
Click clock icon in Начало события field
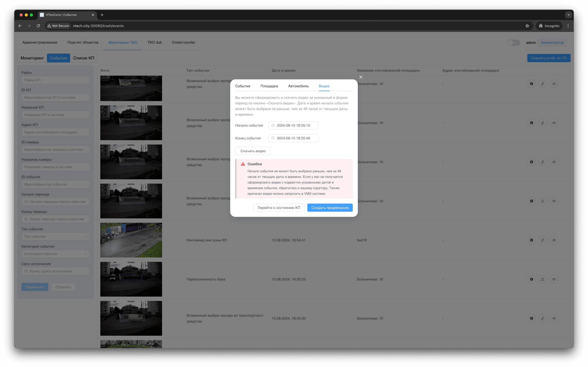pyautogui.click(x=273, y=125)
